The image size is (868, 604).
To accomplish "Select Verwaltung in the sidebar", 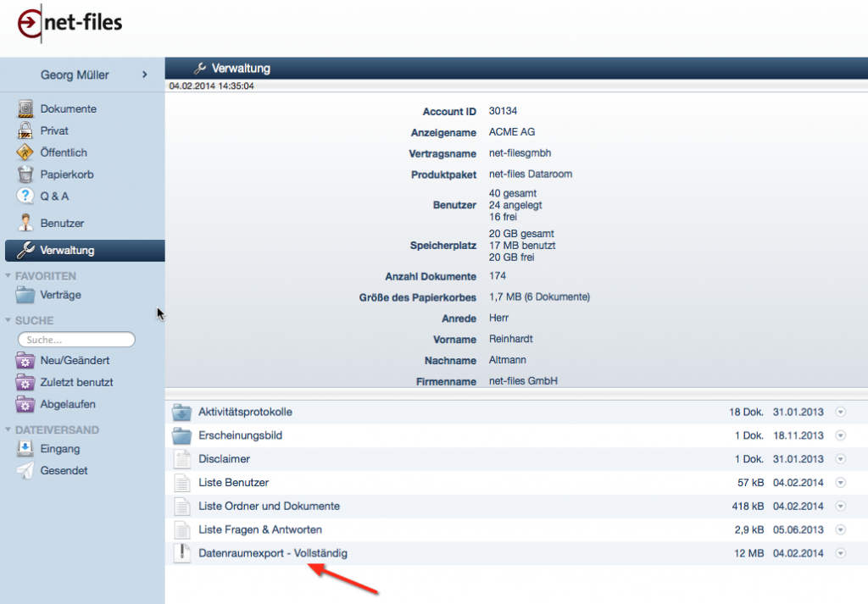I will tap(67, 251).
